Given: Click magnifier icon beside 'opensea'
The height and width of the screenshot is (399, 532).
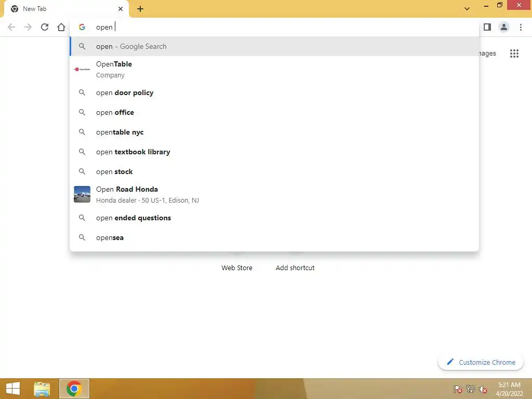Looking at the screenshot, I should (82, 237).
